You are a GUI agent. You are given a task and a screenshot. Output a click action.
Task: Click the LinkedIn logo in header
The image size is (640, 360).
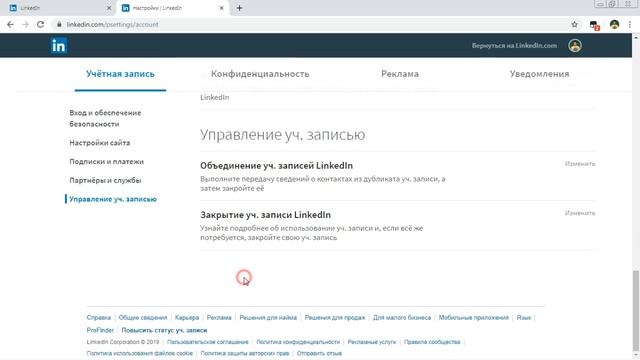click(x=59, y=46)
